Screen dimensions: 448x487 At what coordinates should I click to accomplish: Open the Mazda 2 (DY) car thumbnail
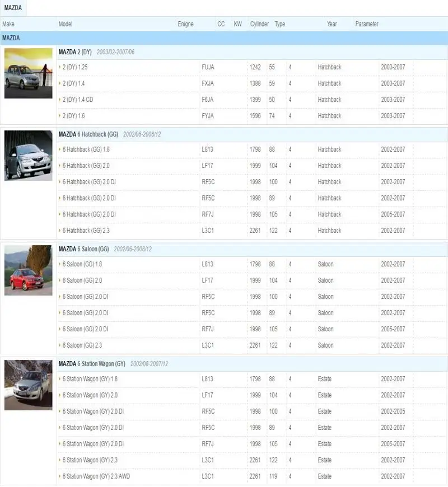pos(28,73)
